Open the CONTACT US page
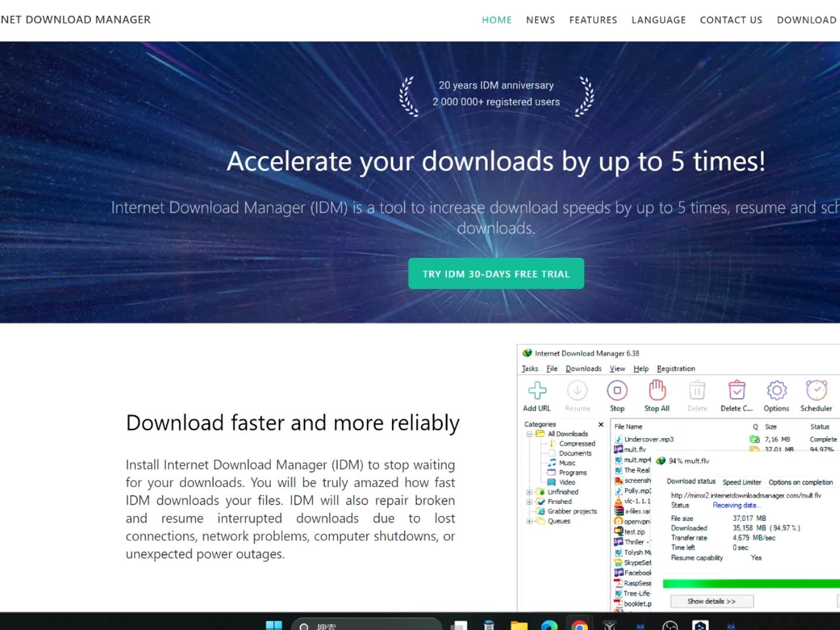 (x=731, y=20)
